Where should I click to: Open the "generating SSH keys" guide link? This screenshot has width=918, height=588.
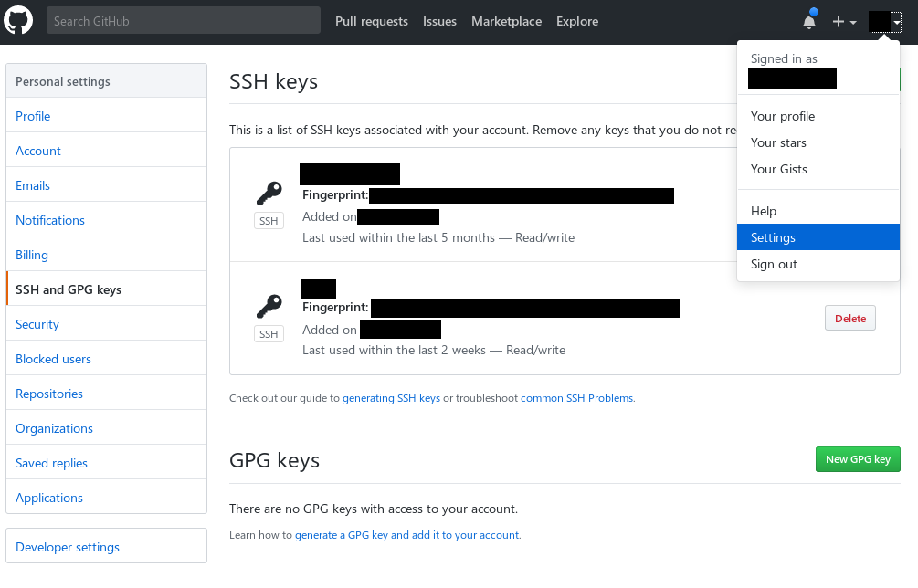coord(391,398)
